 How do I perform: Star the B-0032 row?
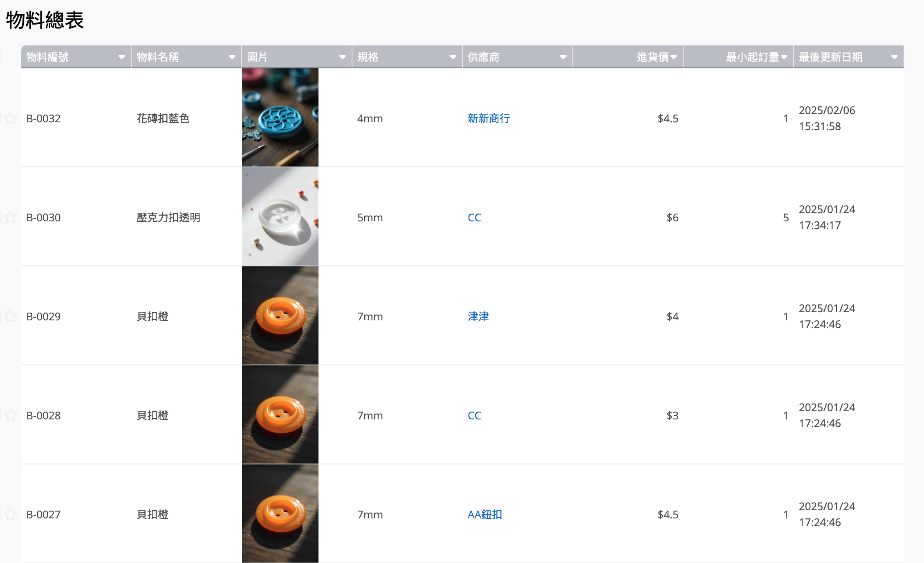(x=10, y=118)
